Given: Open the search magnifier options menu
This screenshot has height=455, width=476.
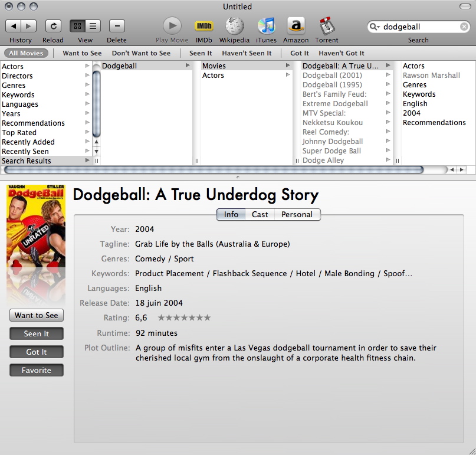Looking at the screenshot, I should click(x=375, y=27).
